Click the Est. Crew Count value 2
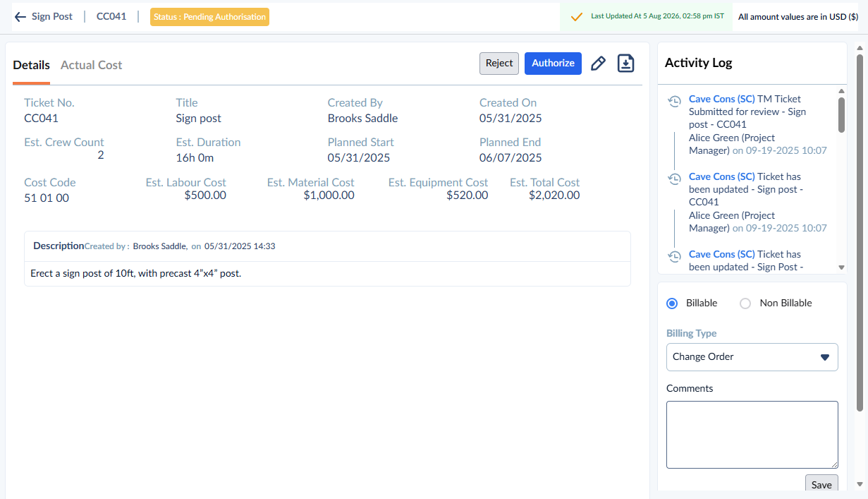The width and height of the screenshot is (868, 499). pos(101,155)
